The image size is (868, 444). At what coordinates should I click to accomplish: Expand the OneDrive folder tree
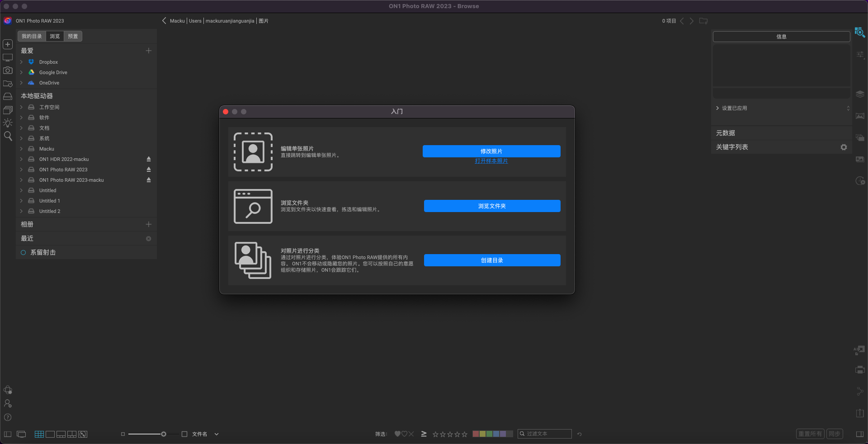21,83
